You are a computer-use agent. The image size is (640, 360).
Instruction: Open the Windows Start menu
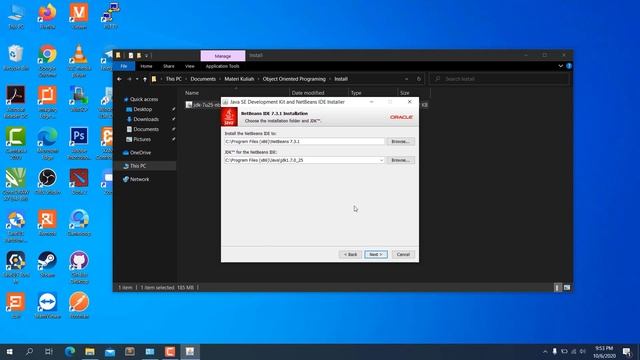(9, 351)
